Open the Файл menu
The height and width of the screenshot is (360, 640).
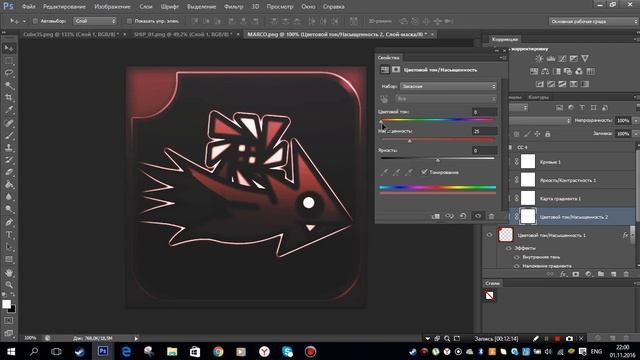[28, 7]
